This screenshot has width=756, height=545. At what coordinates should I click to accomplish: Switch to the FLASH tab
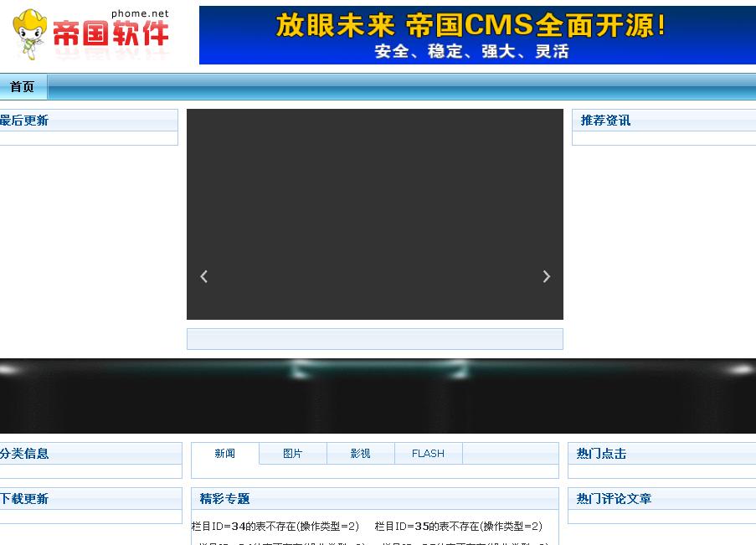[428, 454]
